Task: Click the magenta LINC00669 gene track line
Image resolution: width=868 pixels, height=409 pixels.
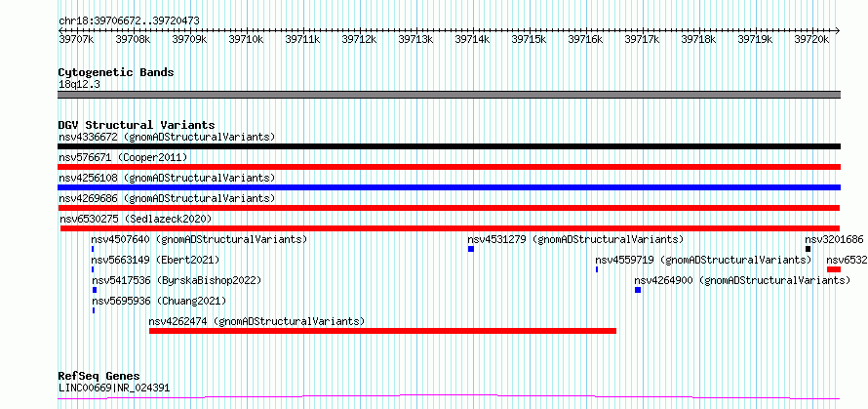Action: [449, 397]
